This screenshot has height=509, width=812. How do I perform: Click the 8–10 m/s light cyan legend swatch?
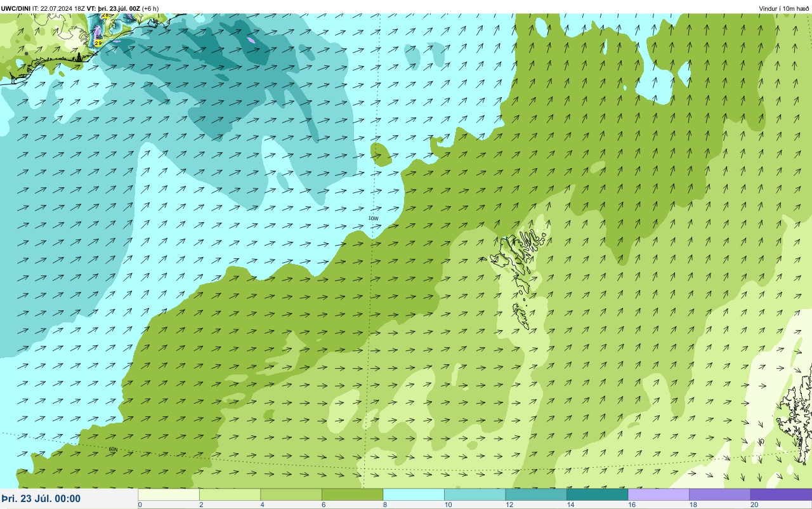414,494
